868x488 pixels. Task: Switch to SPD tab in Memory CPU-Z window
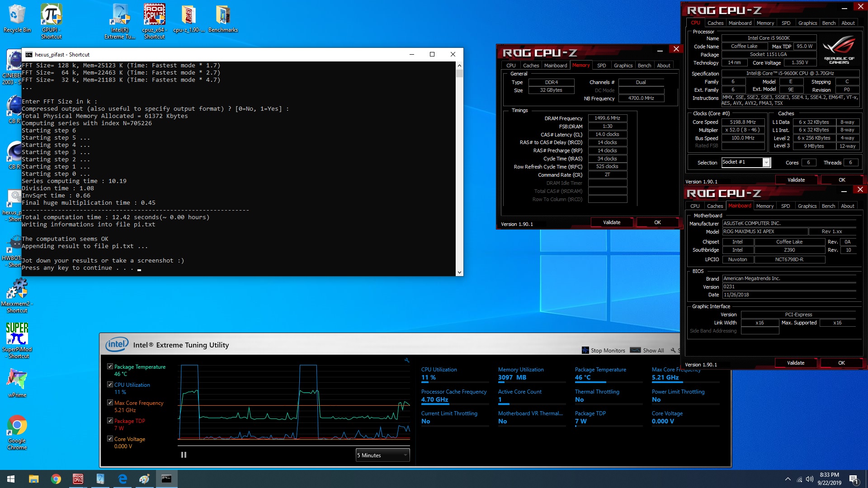[x=601, y=66]
